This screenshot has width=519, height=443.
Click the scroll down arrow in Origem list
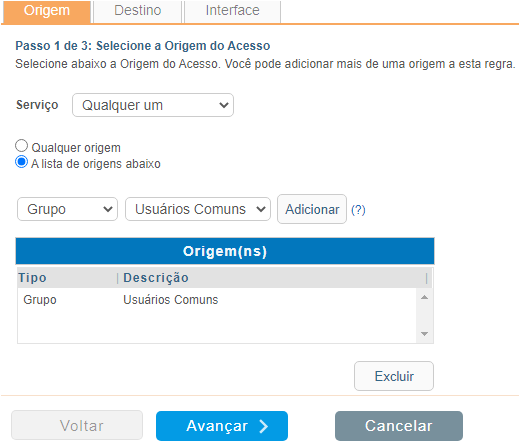[424, 334]
